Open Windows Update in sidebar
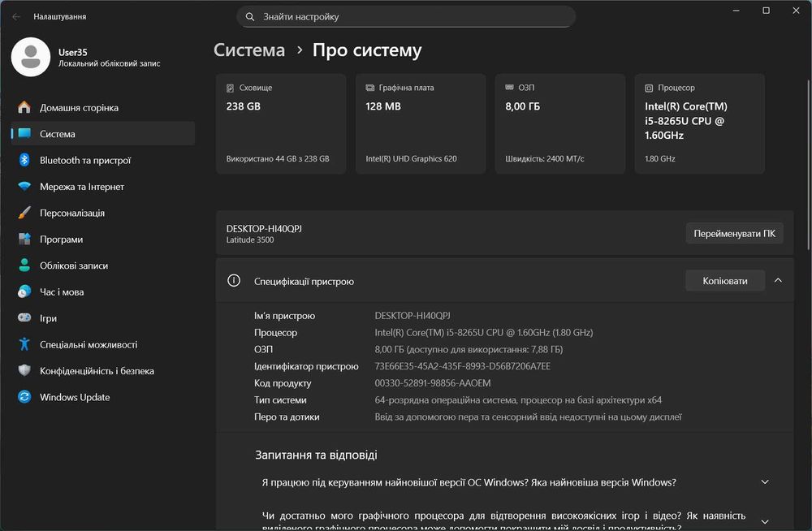The height and width of the screenshot is (531, 812). point(102,397)
